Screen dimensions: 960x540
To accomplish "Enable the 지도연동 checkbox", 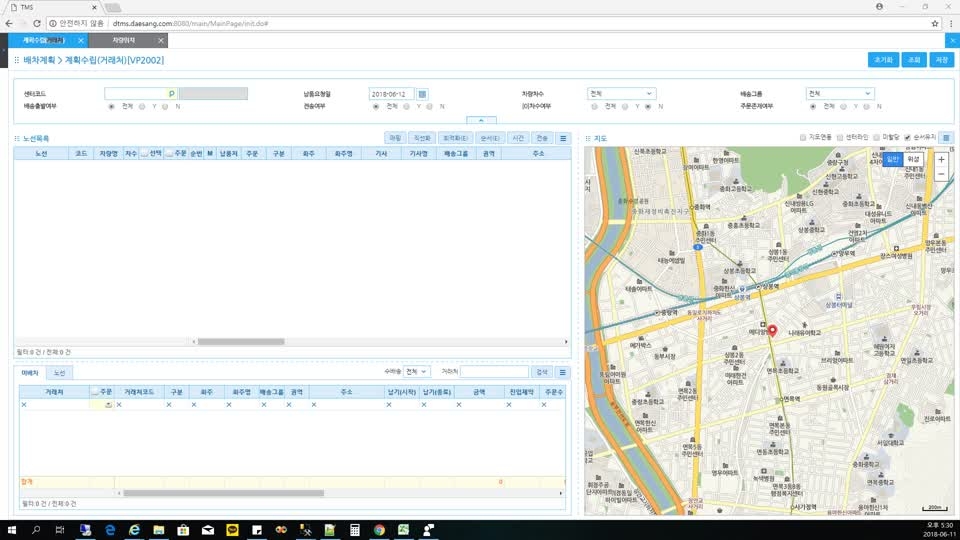I will [803, 138].
